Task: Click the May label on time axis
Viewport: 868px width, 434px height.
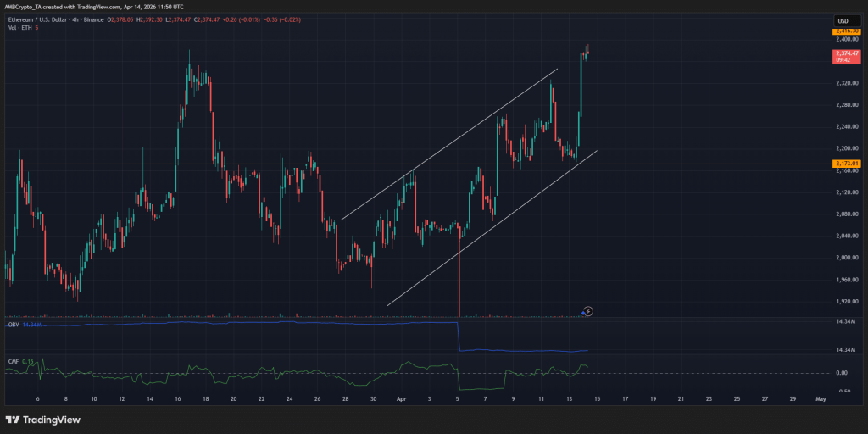Action: (x=820, y=398)
